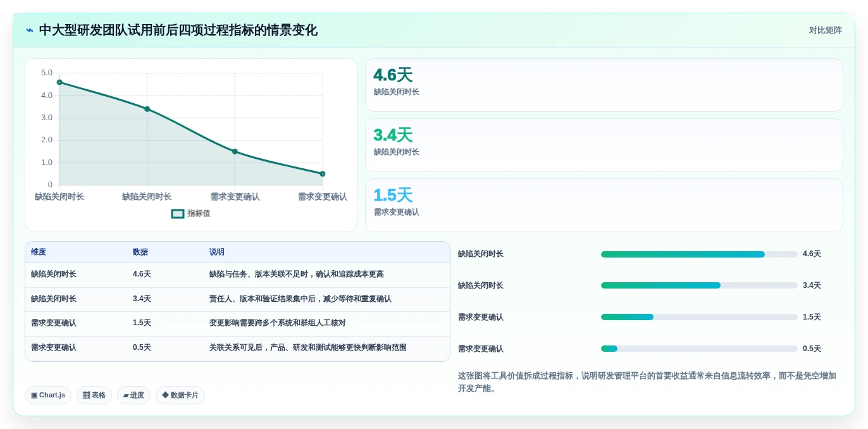Click the 数据卡片 tag chip
The height and width of the screenshot is (429, 868).
[180, 395]
